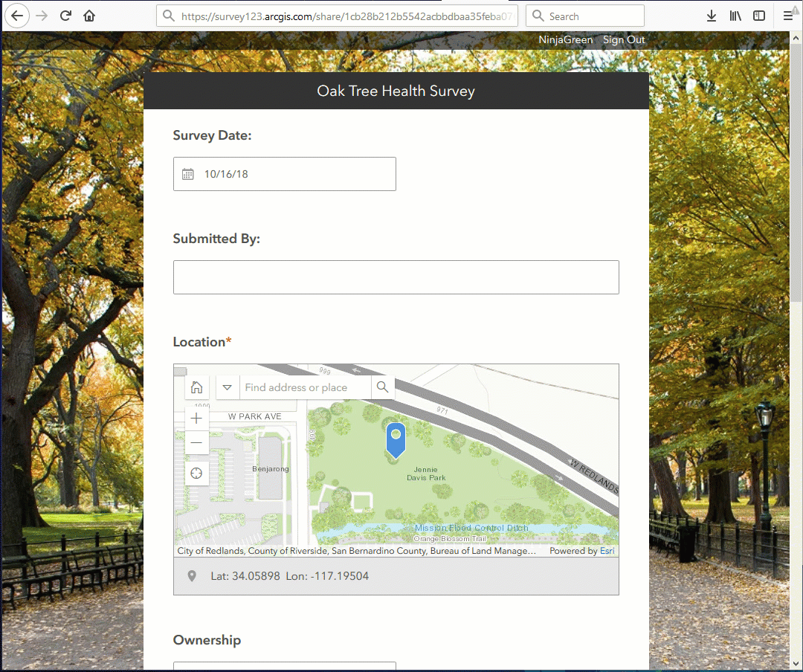Click the Survey Date field showing 10/16/18
803x672 pixels.
click(x=284, y=174)
